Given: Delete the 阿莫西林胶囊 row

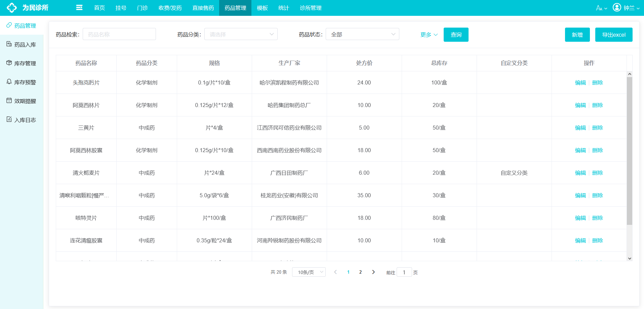Looking at the screenshot, I should [598, 150].
